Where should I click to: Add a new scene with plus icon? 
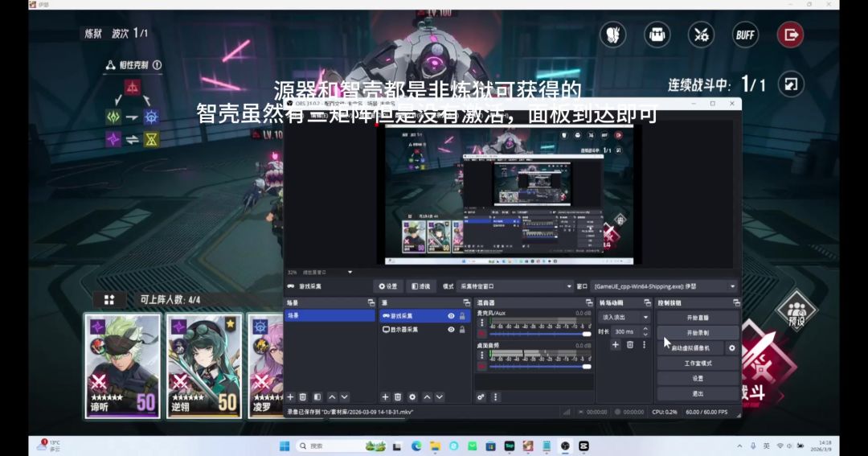[x=290, y=396]
